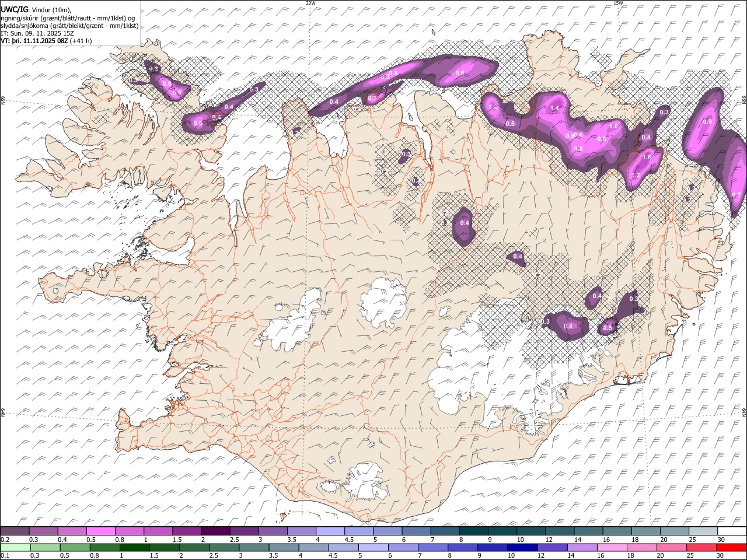Screen dimensions: 747x560
Task: Click the 'UWC/IG' title text
Action: coord(14,9)
